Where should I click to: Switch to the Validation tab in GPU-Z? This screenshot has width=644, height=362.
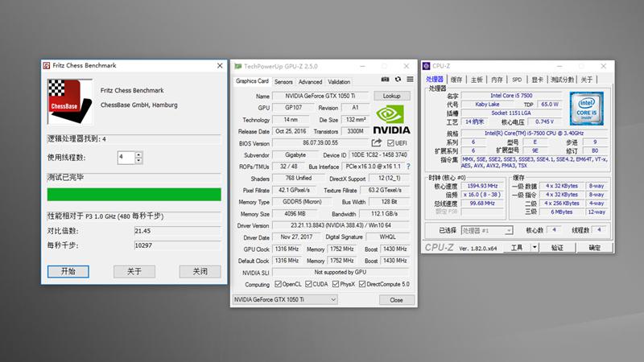339,82
